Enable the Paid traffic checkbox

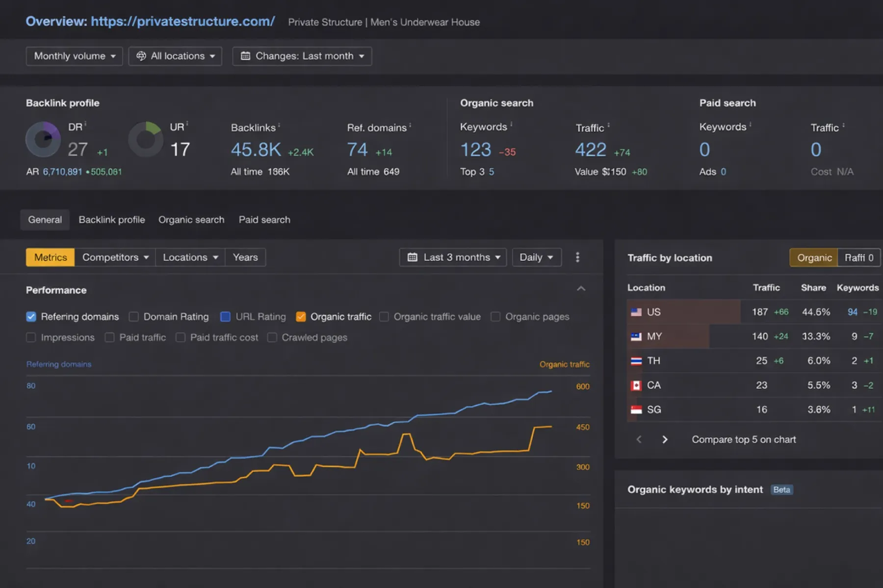pyautogui.click(x=109, y=337)
